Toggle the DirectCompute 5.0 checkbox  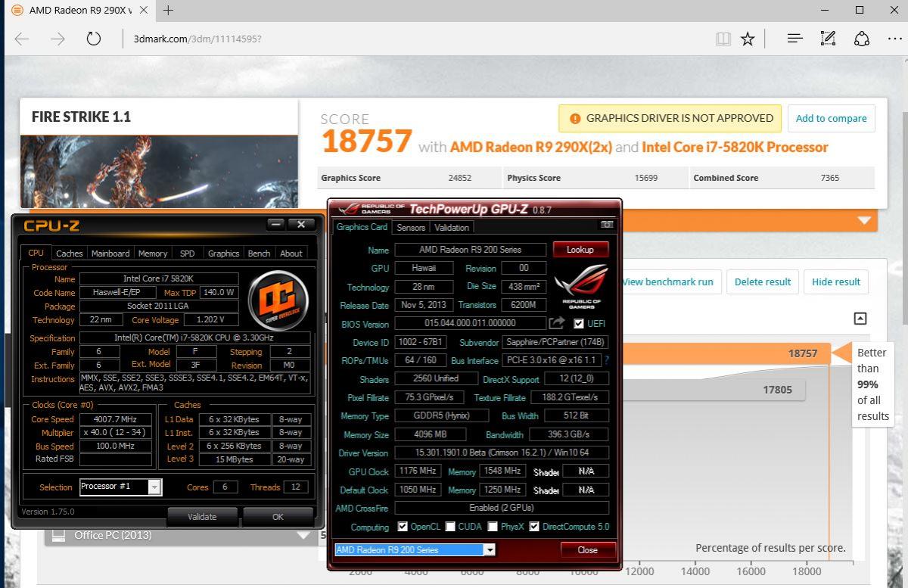point(534,527)
